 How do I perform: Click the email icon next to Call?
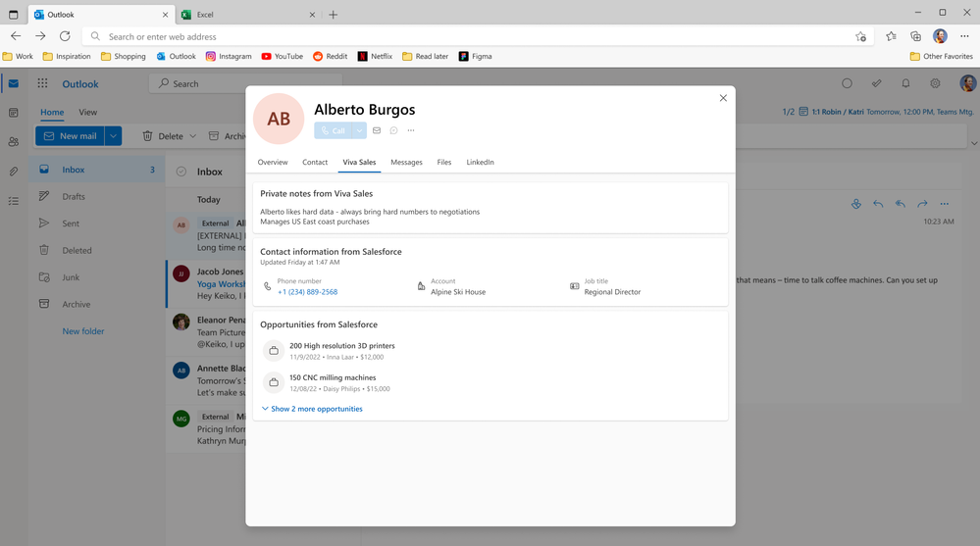point(377,130)
